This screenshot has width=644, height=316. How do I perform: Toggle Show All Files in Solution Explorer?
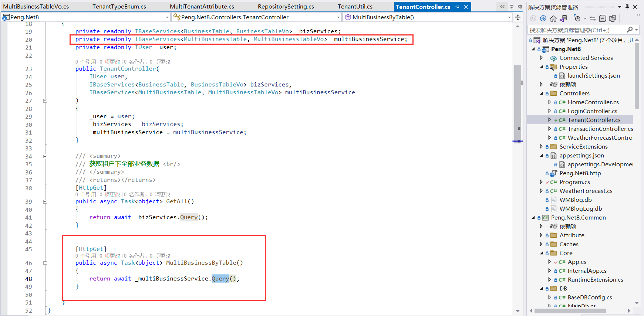[613, 18]
